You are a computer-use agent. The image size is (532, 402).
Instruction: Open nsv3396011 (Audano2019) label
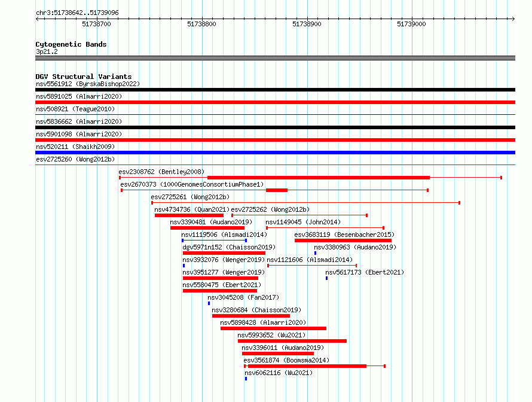pos(283,348)
